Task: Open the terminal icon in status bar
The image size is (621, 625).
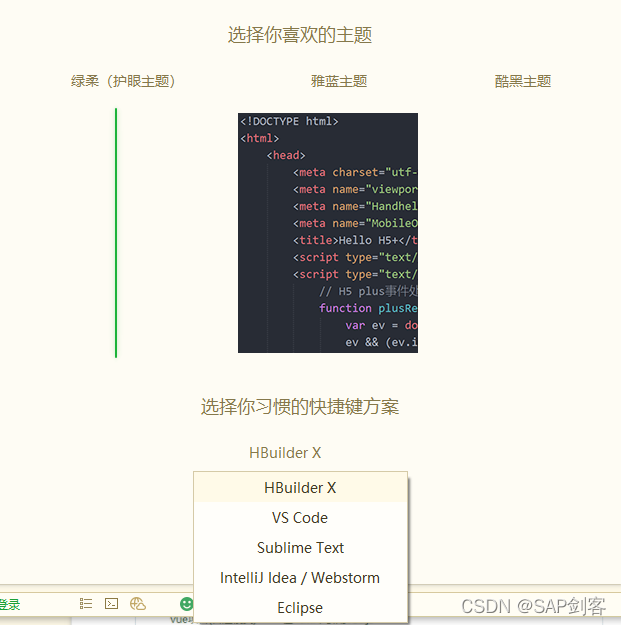Action: point(111,603)
